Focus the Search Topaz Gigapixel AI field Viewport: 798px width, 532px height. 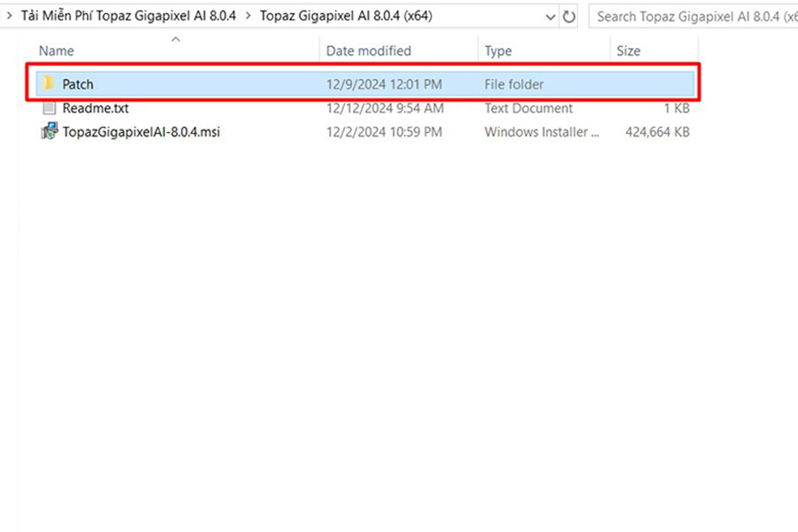(693, 17)
